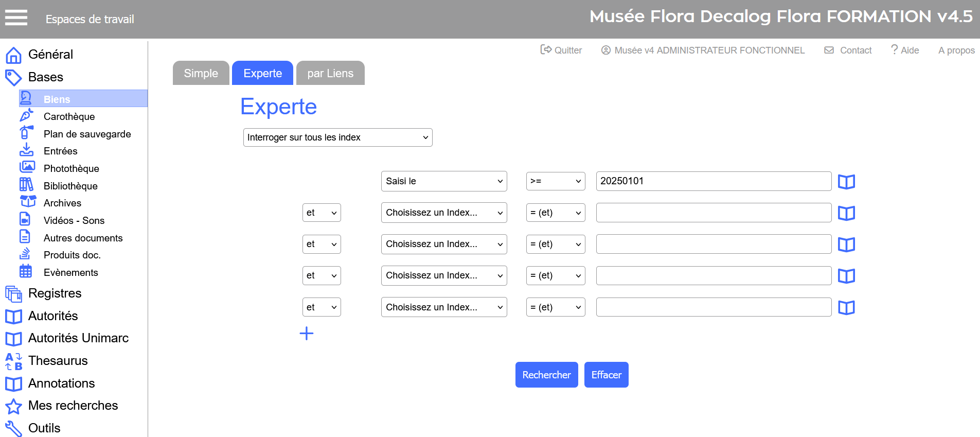980x437 pixels.
Task: Switch to the Simple search tab
Action: (x=201, y=73)
